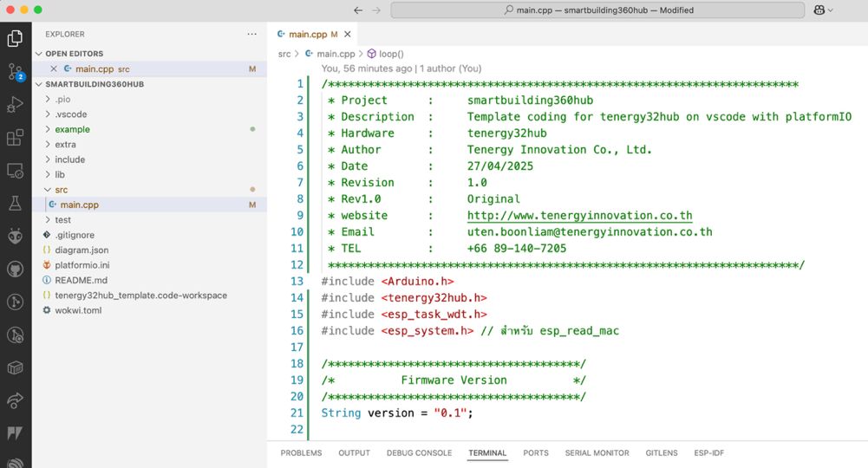868x468 pixels.
Task: Open the Explorer more actions menu
Action: 251,35
